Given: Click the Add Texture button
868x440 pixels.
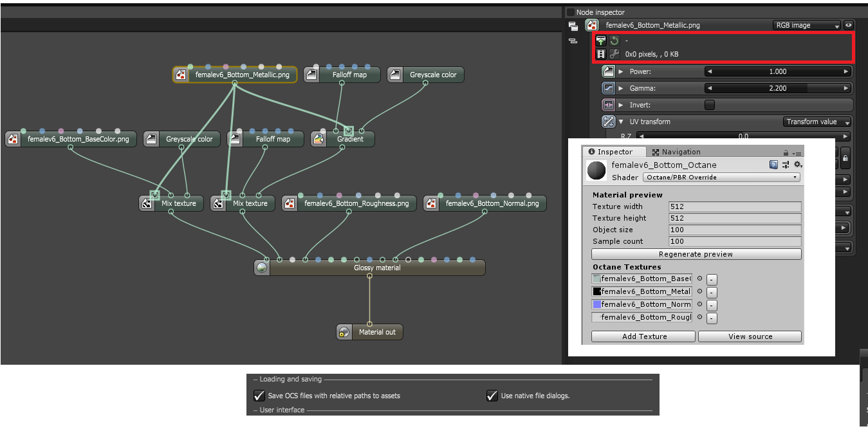Looking at the screenshot, I should (643, 336).
